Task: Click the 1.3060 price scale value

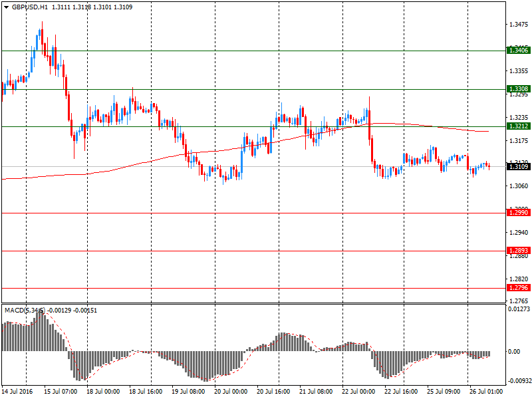Action: point(519,186)
